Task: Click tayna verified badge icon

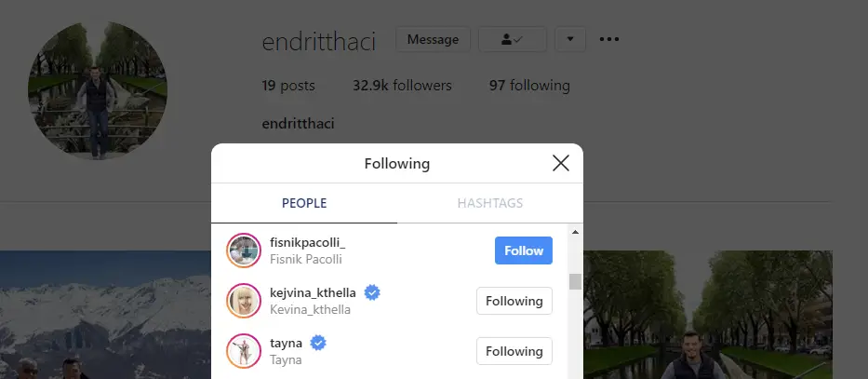Action: (x=318, y=343)
